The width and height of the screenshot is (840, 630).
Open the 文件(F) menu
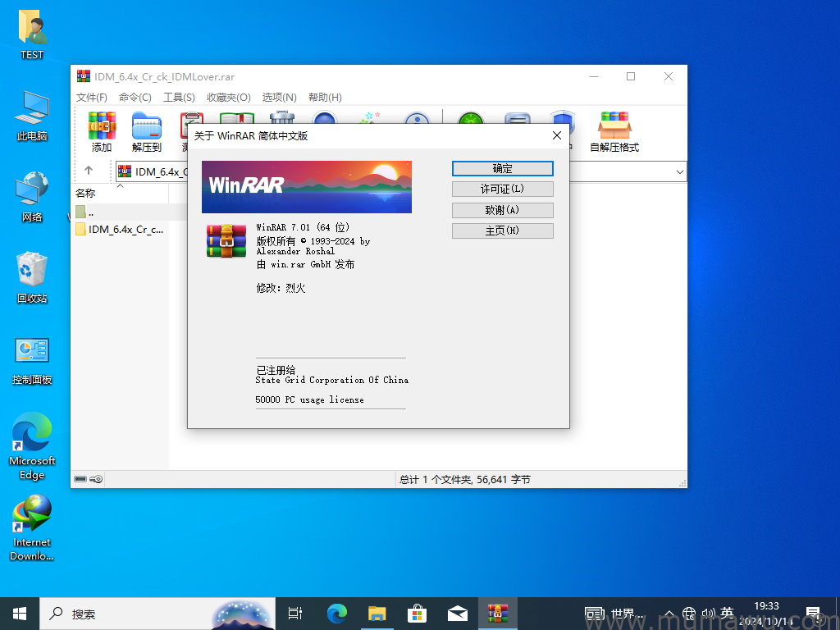(x=92, y=97)
